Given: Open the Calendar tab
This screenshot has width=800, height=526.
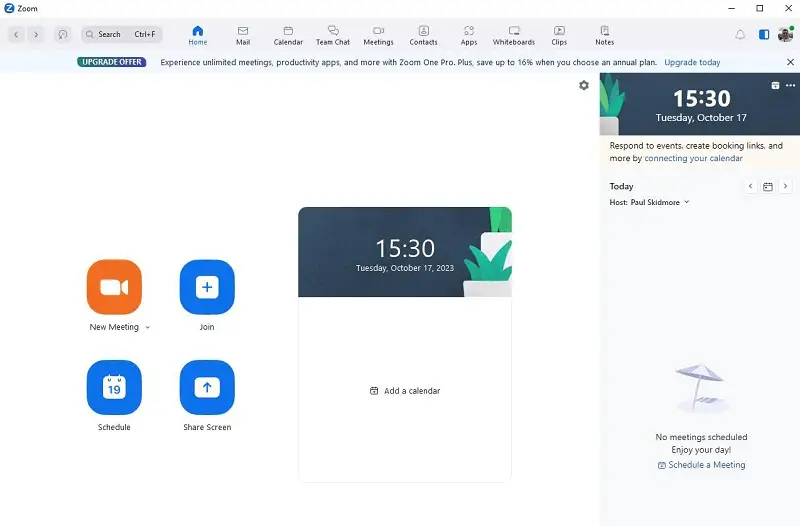Looking at the screenshot, I should click(288, 36).
